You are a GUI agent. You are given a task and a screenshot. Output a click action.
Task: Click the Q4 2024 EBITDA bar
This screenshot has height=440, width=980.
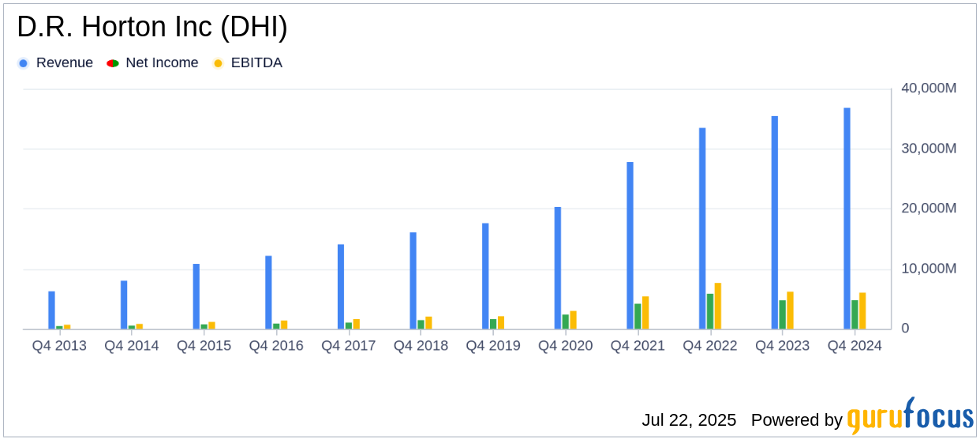tap(862, 311)
